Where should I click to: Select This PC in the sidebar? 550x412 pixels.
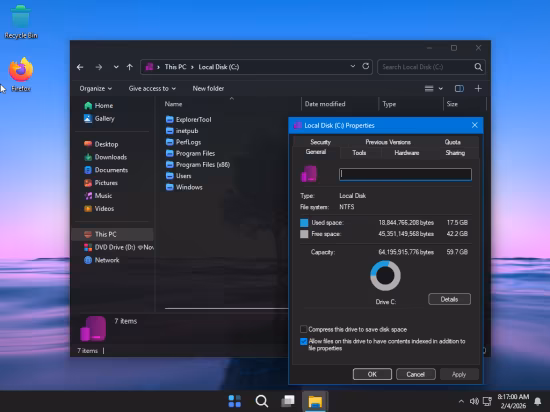tap(112, 234)
